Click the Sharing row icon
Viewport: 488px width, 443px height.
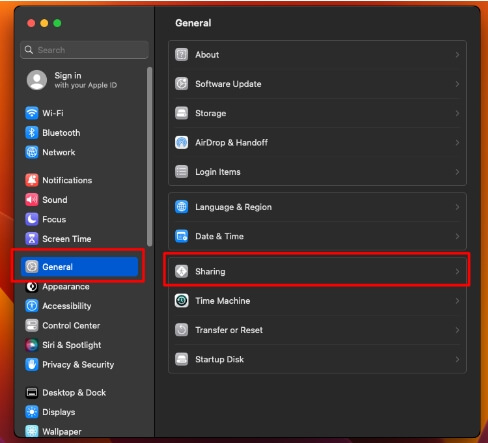(x=182, y=271)
